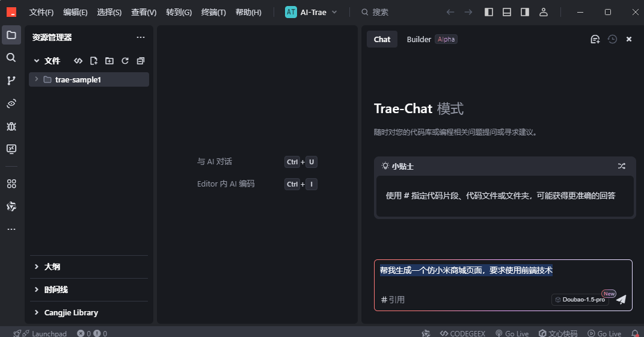Image resolution: width=644 pixels, height=337 pixels.
Task: Open the 查看(V) menu
Action: [144, 12]
